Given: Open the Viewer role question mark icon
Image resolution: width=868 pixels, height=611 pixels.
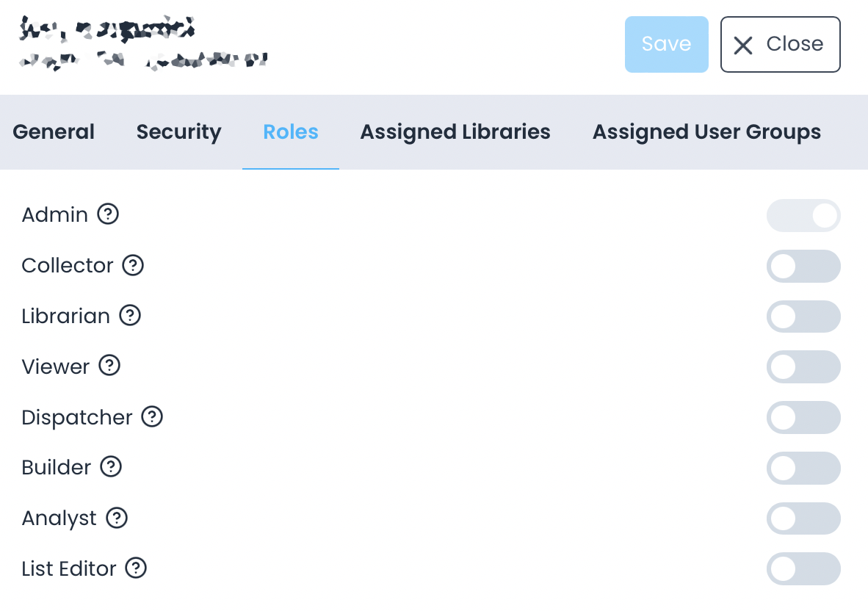Looking at the screenshot, I should click(x=111, y=366).
